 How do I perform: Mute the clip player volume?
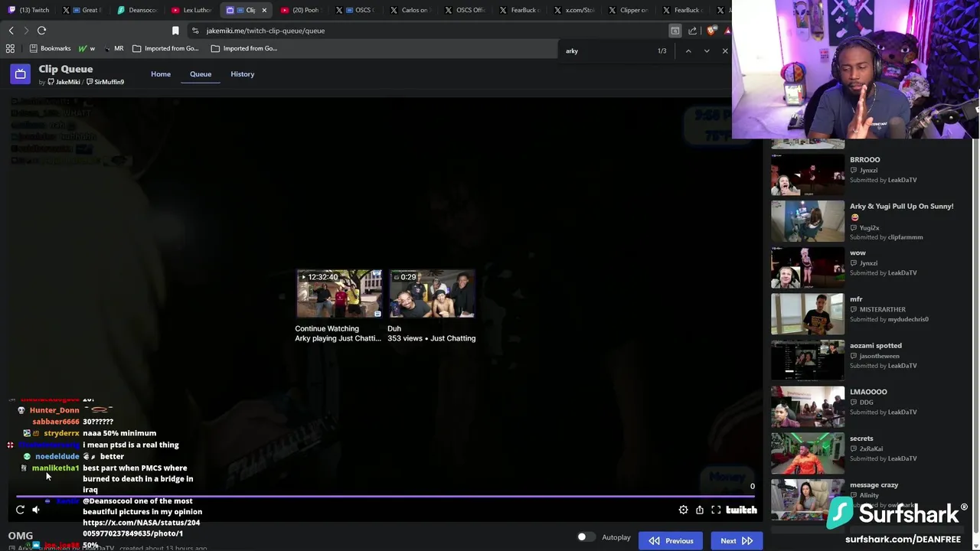coord(35,510)
